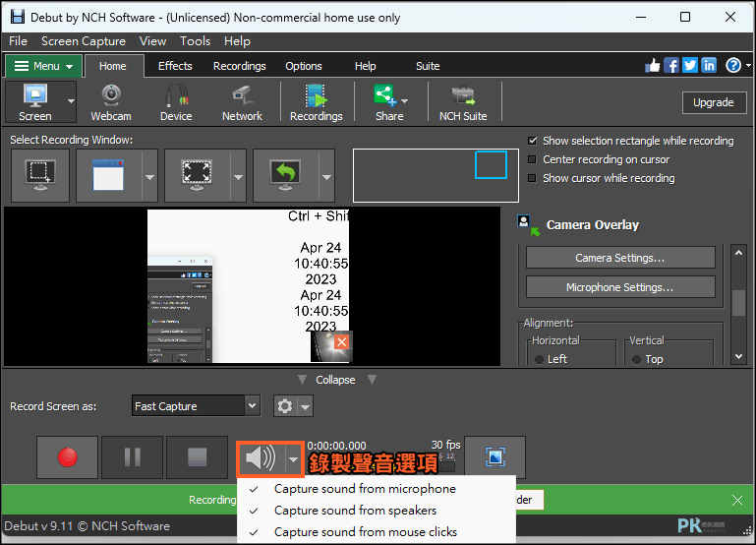Take a snapshot with the screenshot button
This screenshot has height=545, width=756.
click(494, 456)
